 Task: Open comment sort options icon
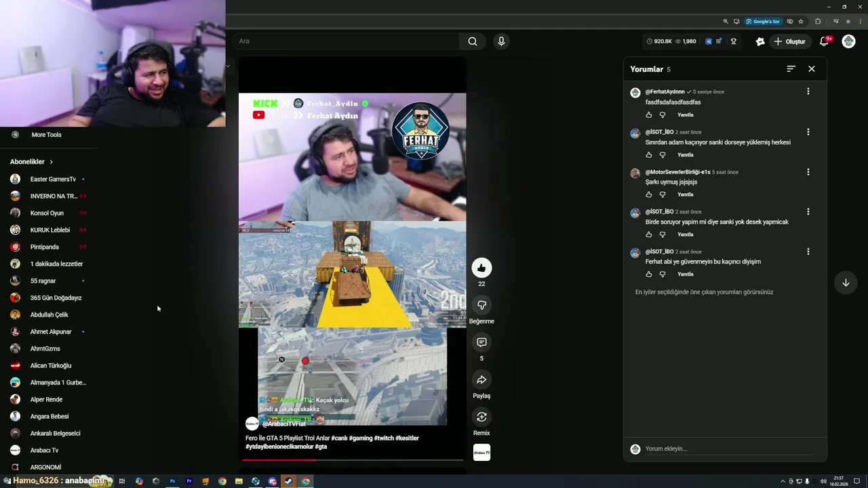(x=791, y=68)
